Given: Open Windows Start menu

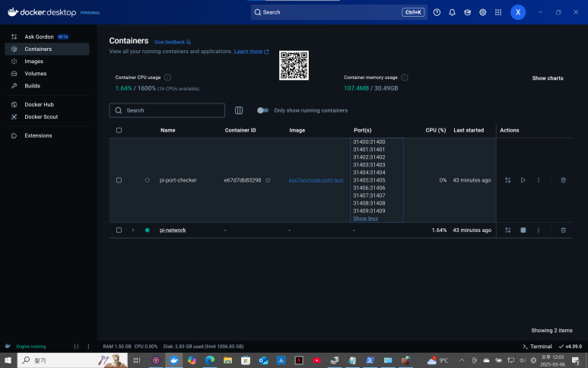Looking at the screenshot, I should click(x=8, y=360).
